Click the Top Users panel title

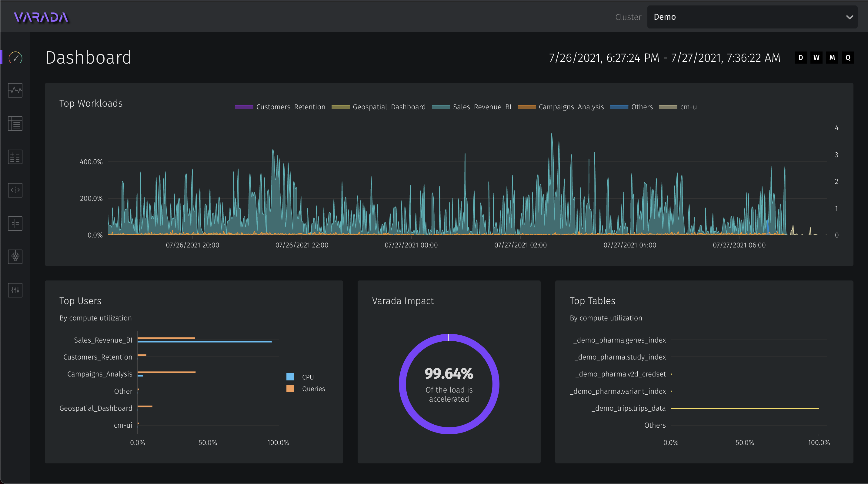point(80,301)
